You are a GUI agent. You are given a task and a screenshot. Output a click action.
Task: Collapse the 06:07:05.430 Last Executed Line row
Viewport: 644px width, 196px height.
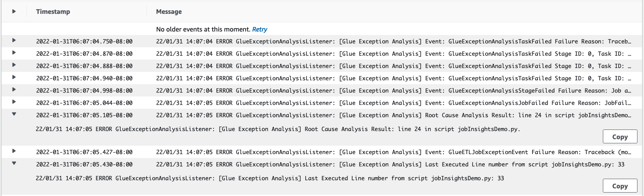point(14,163)
